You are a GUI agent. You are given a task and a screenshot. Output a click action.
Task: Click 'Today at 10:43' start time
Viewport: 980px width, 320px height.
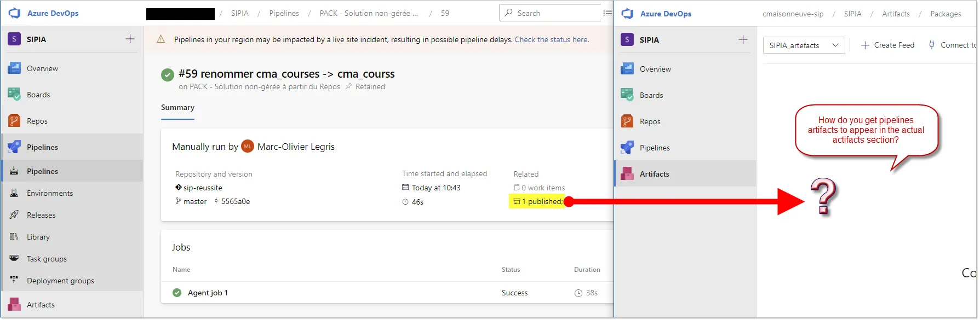436,188
